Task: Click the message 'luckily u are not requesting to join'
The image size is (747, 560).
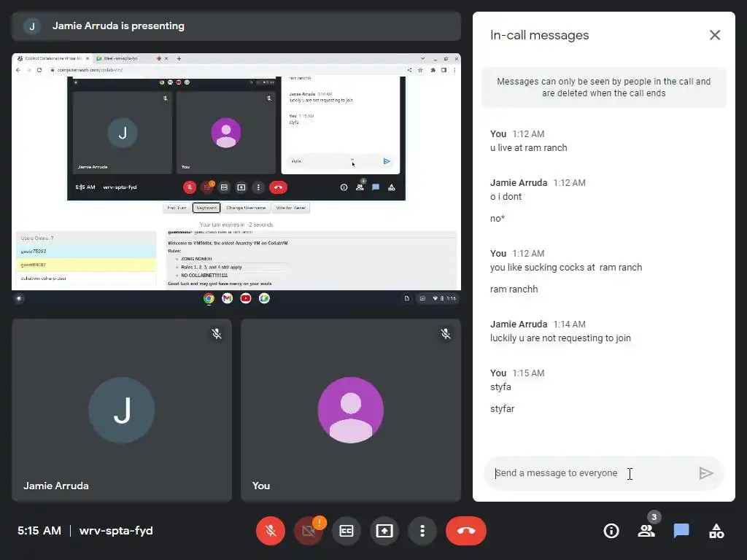Action: click(x=560, y=338)
